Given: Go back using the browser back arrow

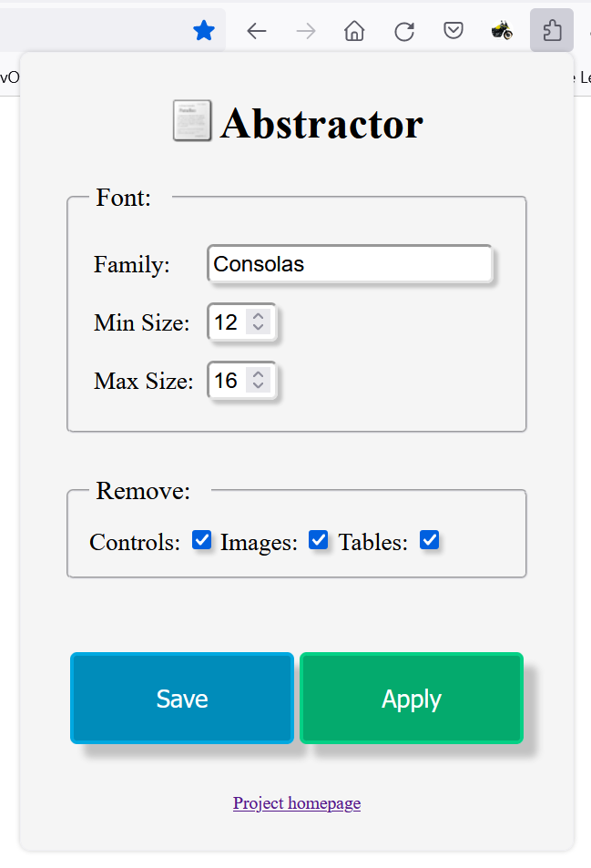Looking at the screenshot, I should tap(257, 31).
